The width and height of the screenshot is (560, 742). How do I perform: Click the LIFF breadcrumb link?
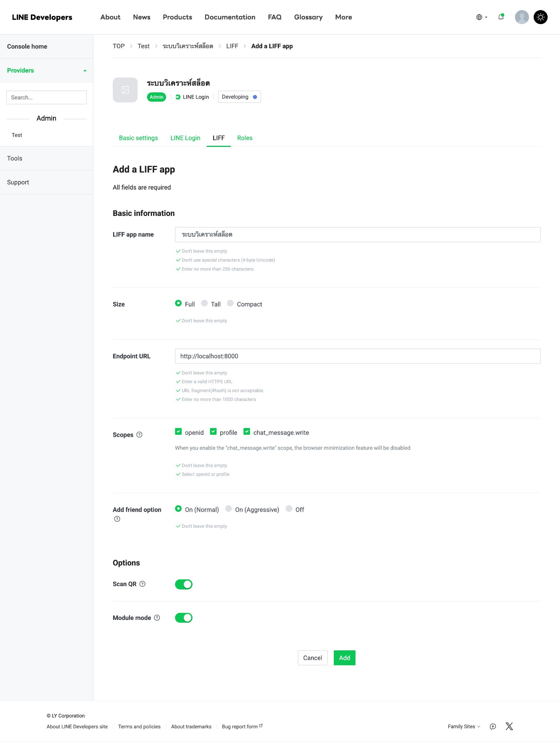click(232, 46)
